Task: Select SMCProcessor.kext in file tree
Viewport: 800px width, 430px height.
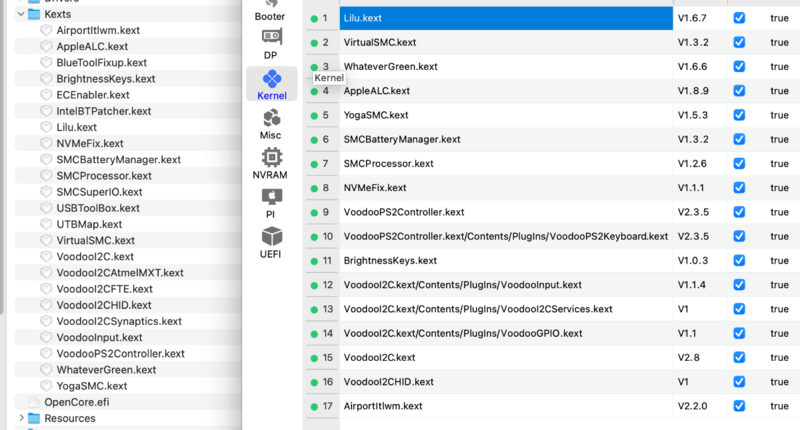Action: [x=104, y=176]
